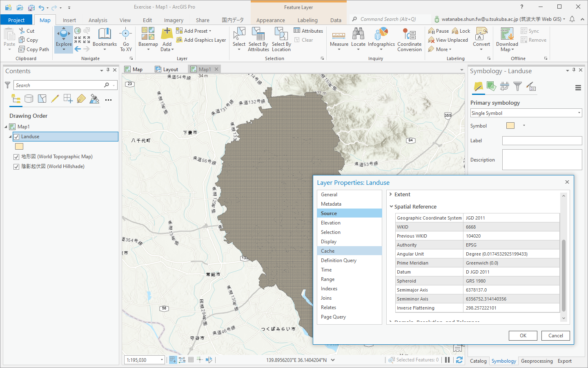Click the Symbology Label input field
Image resolution: width=588 pixels, height=368 pixels.
(542, 141)
